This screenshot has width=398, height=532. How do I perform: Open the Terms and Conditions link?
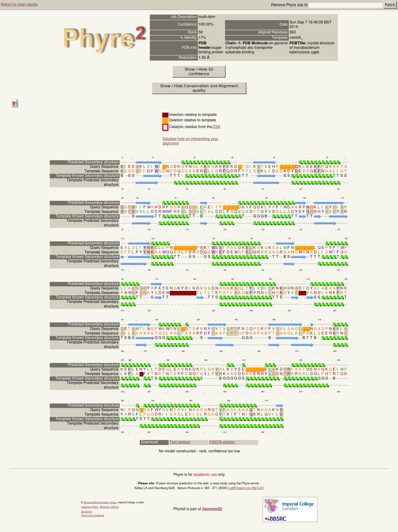(93, 515)
